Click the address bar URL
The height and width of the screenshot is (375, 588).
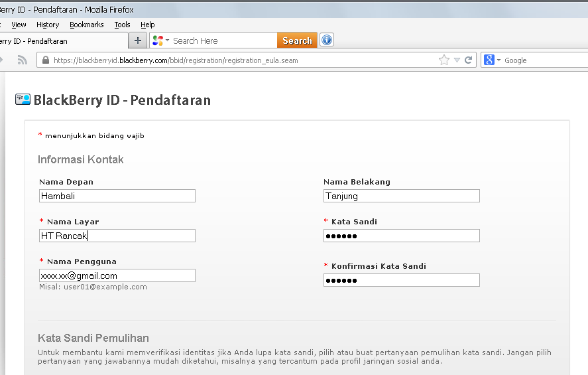coord(176,60)
